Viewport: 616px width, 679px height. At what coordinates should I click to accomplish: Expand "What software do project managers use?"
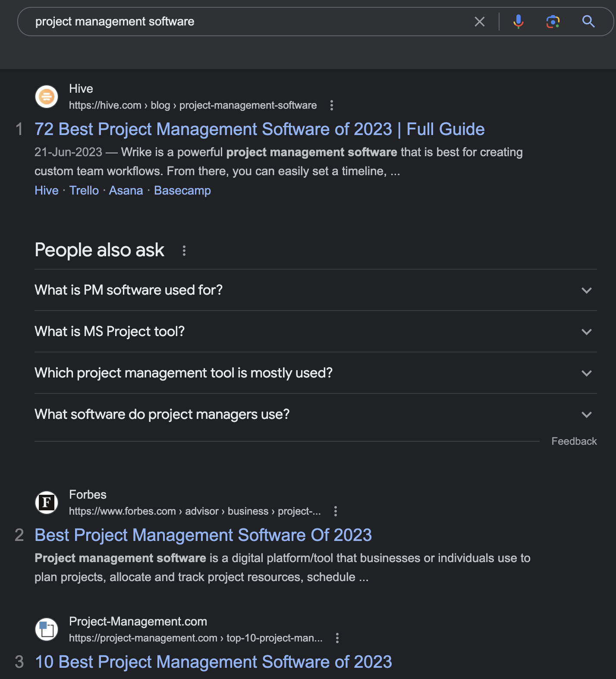pyautogui.click(x=316, y=414)
